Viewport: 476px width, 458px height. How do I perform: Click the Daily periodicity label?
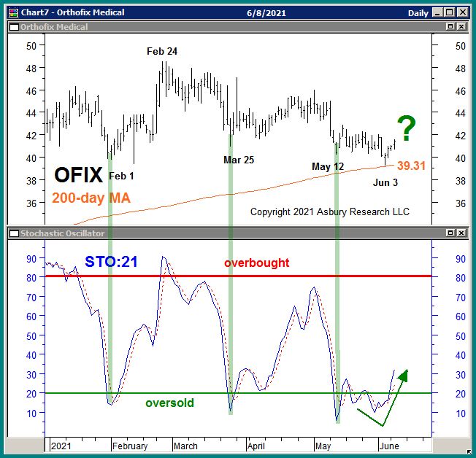tap(418, 12)
